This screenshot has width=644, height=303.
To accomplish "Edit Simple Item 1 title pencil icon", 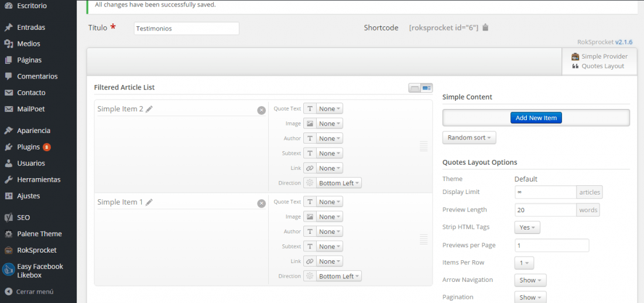I will click(149, 202).
